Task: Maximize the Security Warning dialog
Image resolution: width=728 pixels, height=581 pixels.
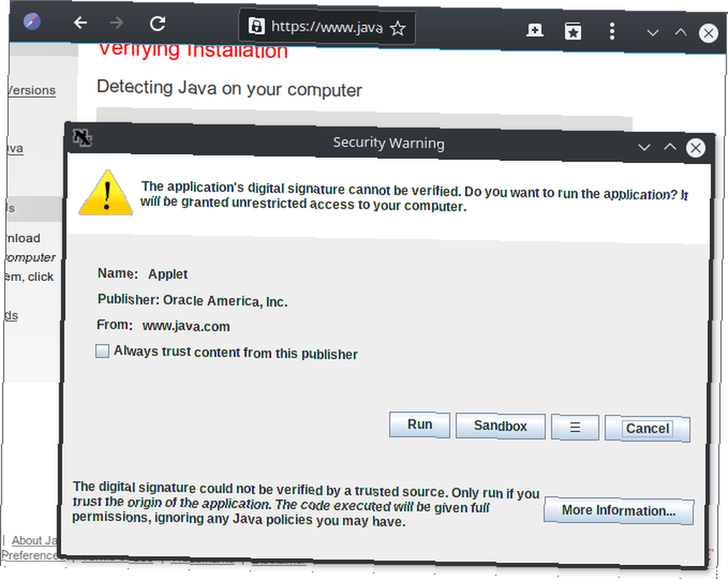Action: click(x=670, y=147)
